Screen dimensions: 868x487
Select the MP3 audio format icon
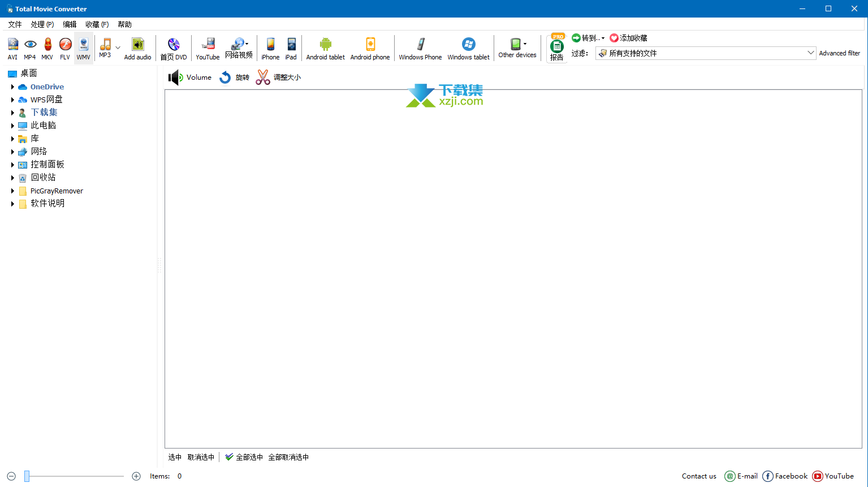[105, 48]
